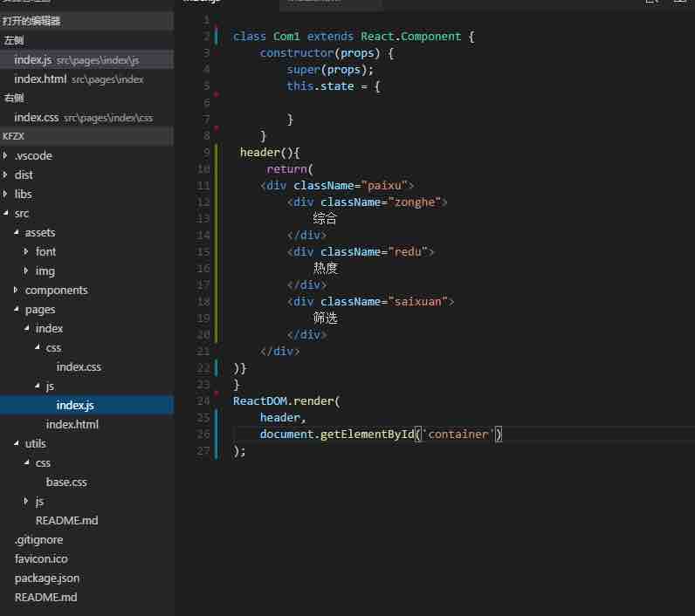Image resolution: width=695 pixels, height=616 pixels.
Task: Open base.css in the file tree
Action: tap(66, 483)
